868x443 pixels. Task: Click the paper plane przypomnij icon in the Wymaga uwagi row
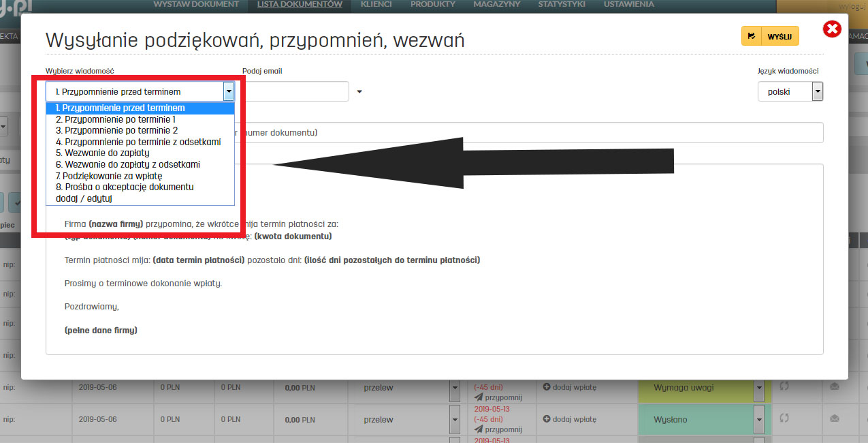tap(479, 397)
